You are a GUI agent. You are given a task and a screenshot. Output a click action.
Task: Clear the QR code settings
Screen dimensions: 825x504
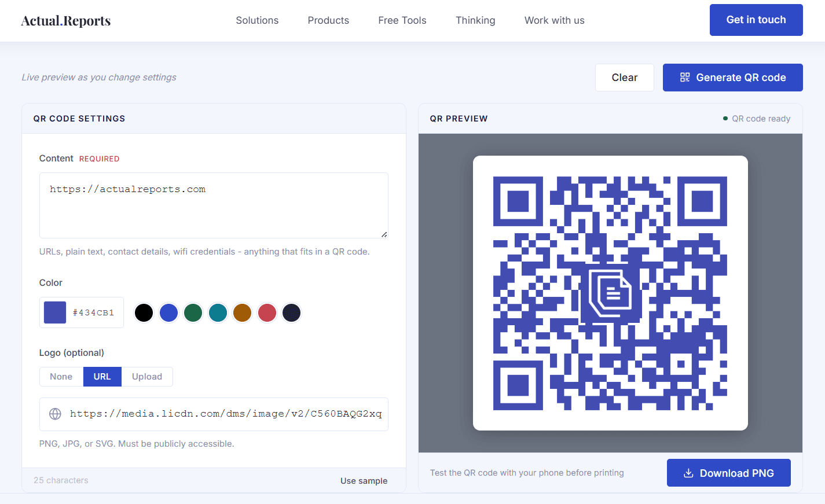click(x=625, y=78)
